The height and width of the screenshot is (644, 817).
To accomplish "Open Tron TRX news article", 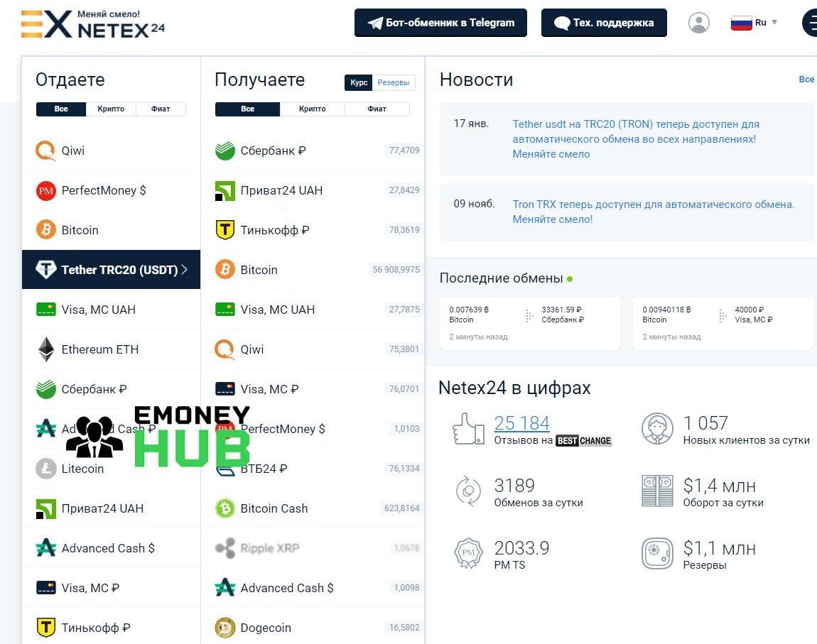I will (654, 212).
